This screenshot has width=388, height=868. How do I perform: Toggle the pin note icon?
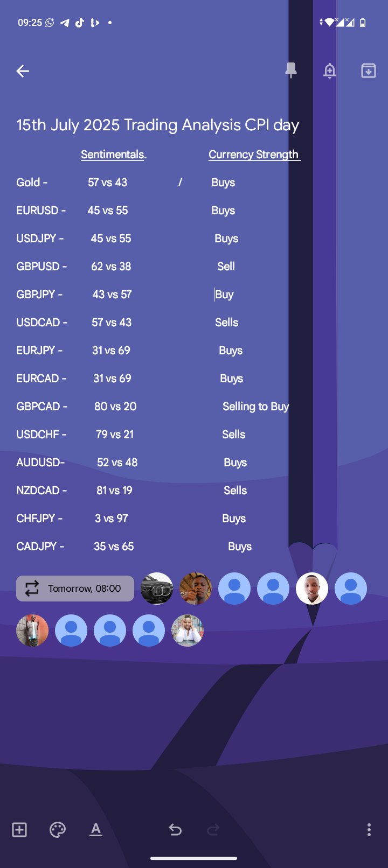point(291,71)
